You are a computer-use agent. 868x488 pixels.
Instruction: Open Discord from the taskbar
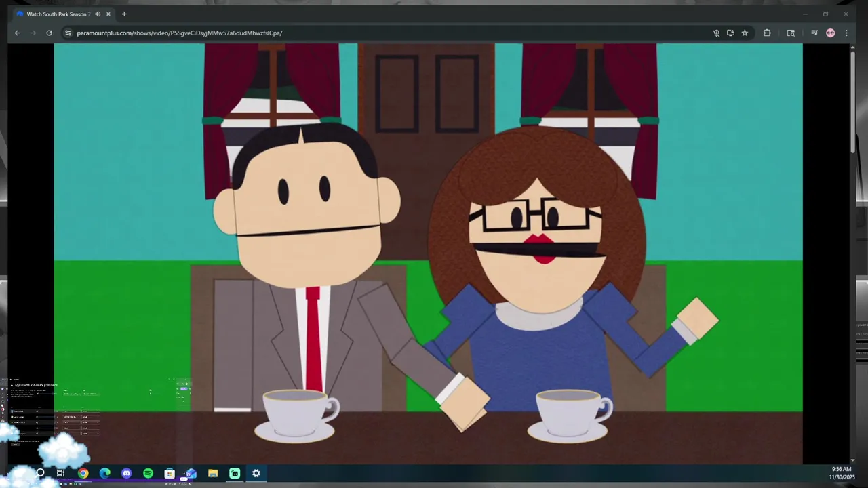coord(126,473)
